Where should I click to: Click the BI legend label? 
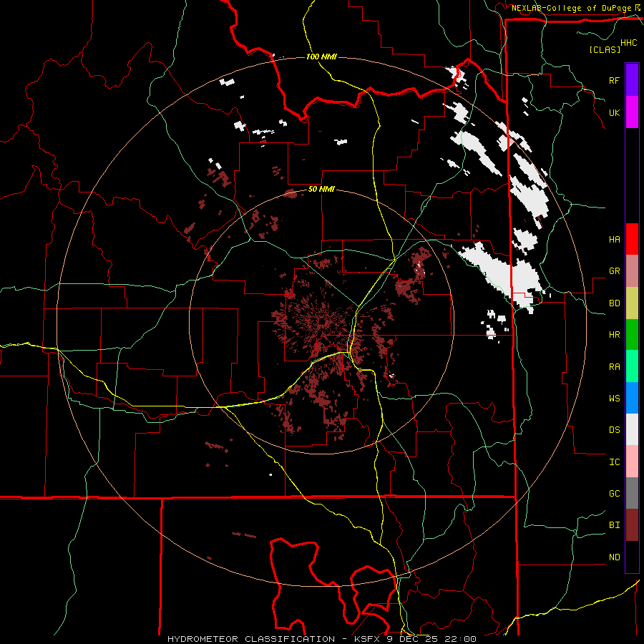point(614,525)
